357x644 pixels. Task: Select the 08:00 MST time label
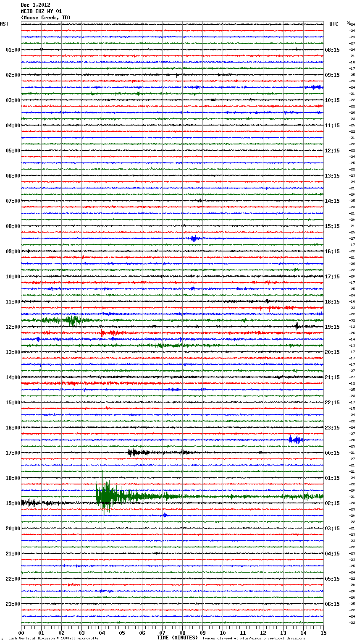(13, 226)
